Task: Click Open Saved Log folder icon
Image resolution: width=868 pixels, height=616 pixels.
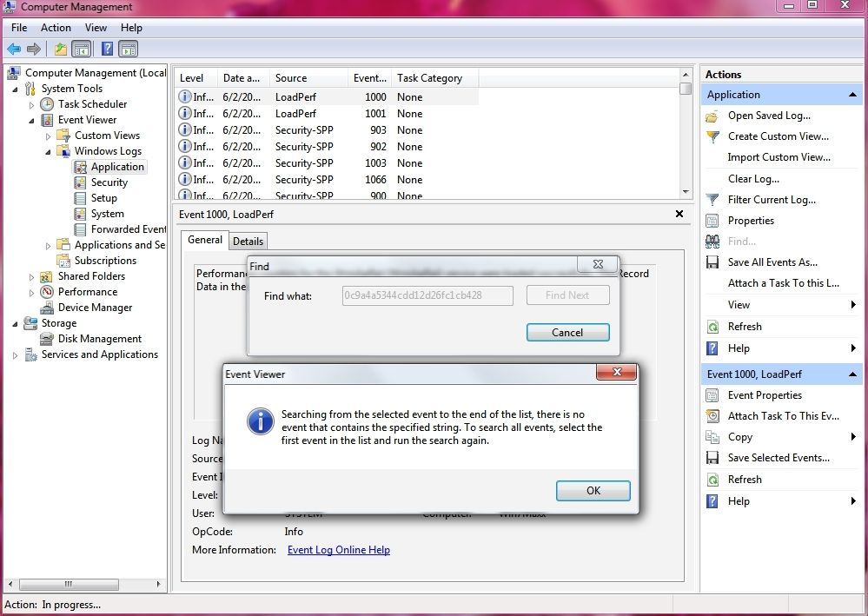Action: tap(712, 116)
